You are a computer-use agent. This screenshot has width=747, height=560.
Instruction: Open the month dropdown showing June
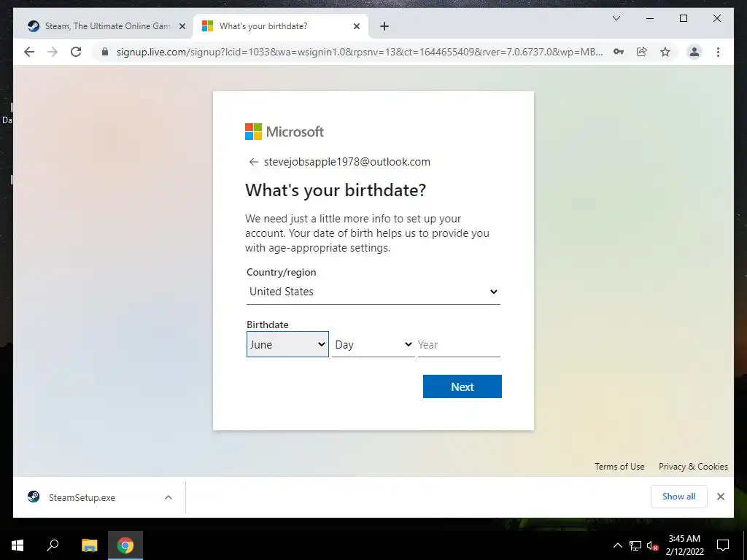287,344
